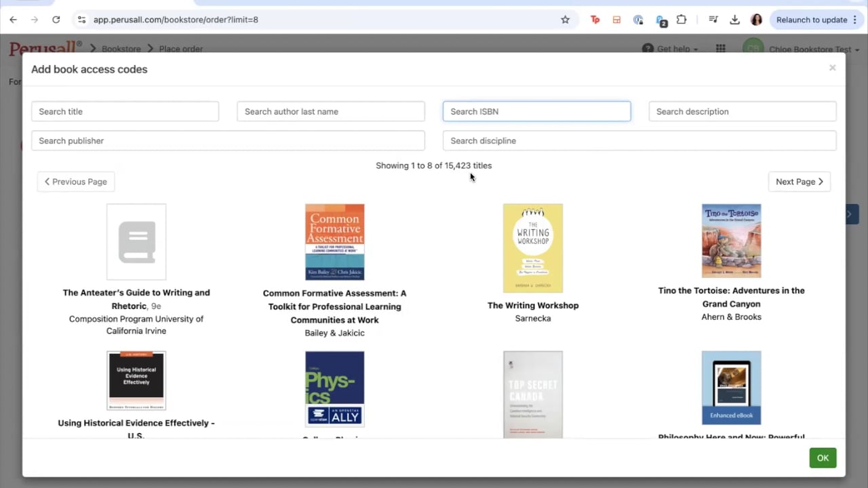Image resolution: width=868 pixels, height=488 pixels.
Task: Select the Enhanced eBook philosophy cover
Action: tap(731, 388)
